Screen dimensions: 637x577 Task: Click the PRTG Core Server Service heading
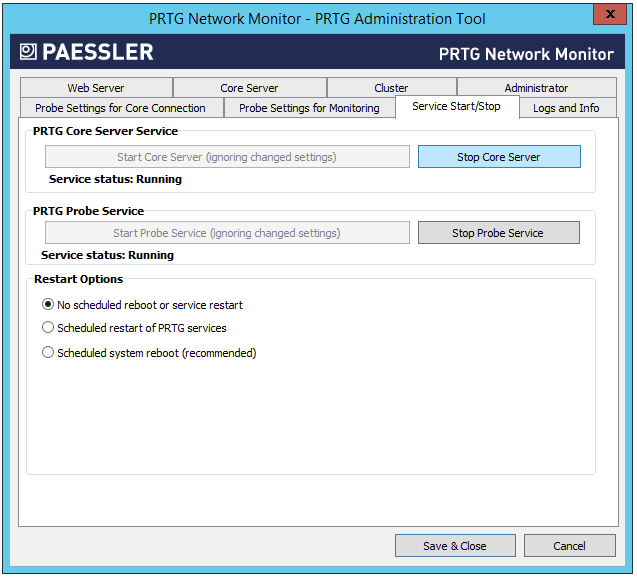tap(105, 131)
